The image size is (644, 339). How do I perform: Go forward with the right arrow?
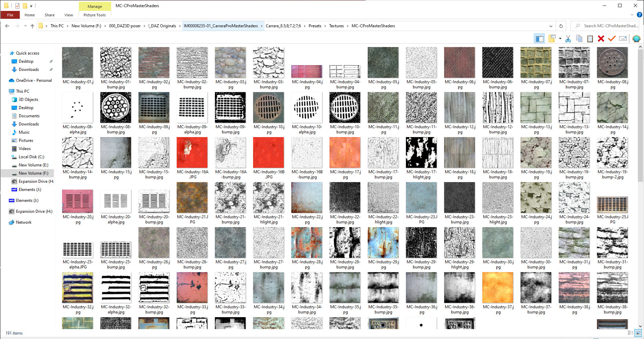point(17,26)
